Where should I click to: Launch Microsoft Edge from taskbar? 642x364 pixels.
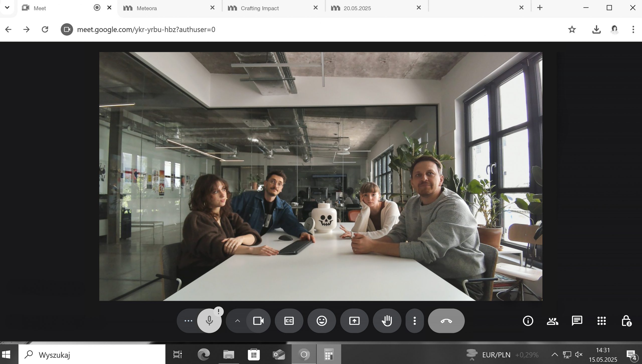(203, 354)
